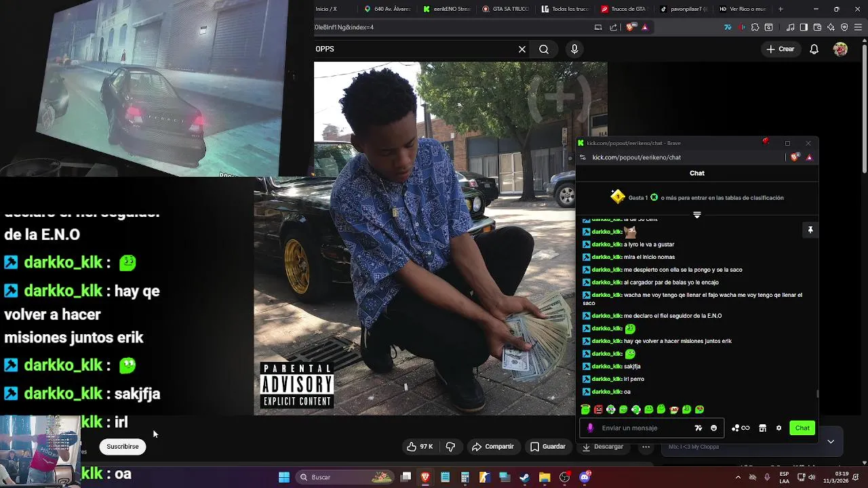Screen dimensions: 868x488
Task: Open the Brave Wallet icon
Action: (x=817, y=27)
